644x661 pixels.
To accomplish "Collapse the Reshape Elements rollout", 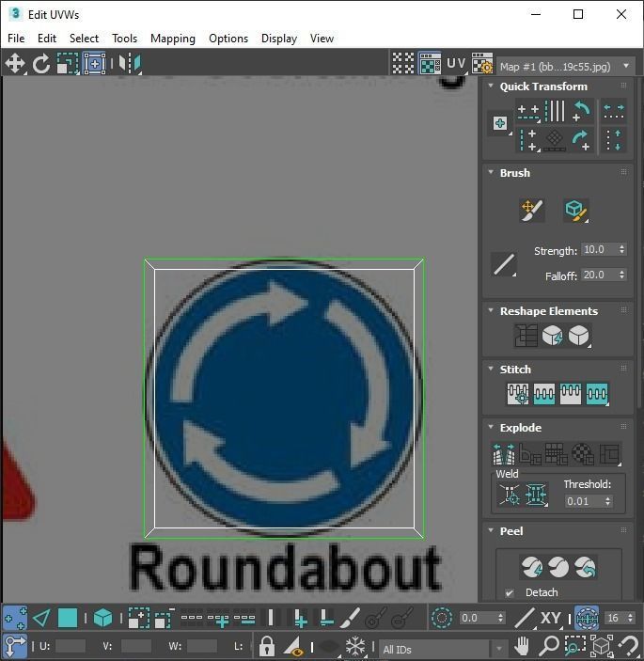I will coord(491,310).
